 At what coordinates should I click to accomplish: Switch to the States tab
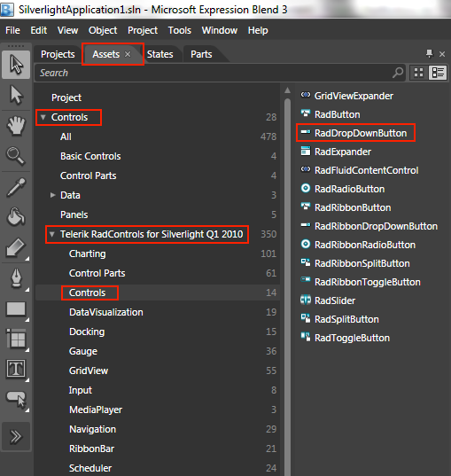pos(160,54)
